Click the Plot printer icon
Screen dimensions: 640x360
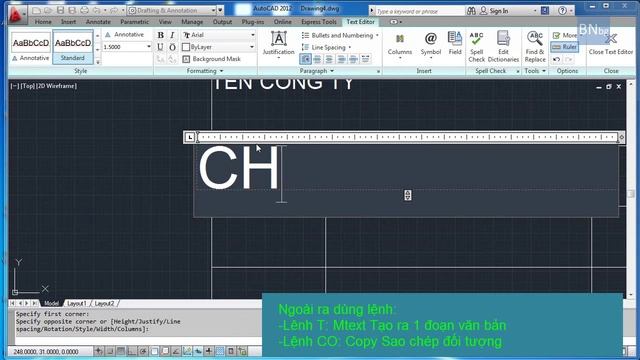(x=84, y=10)
